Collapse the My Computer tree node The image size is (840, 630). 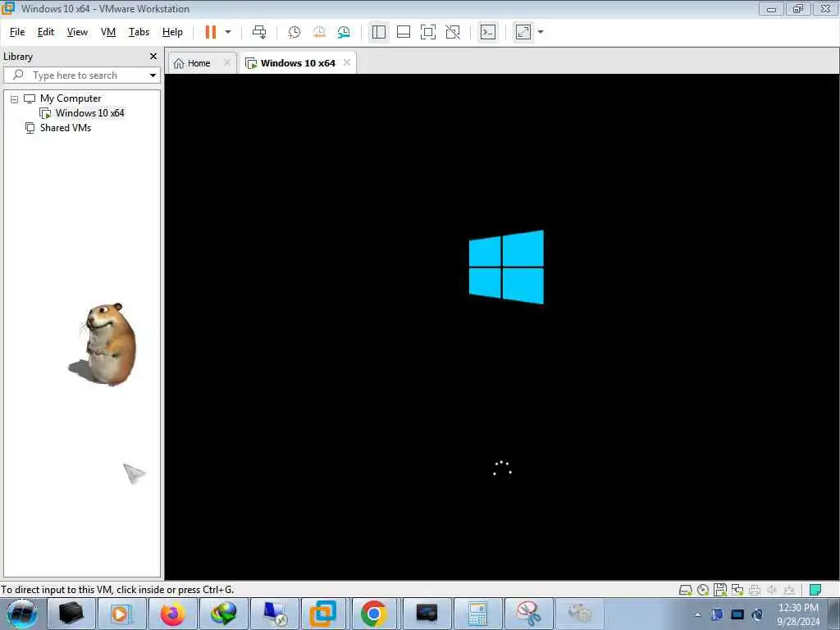pyautogui.click(x=15, y=99)
